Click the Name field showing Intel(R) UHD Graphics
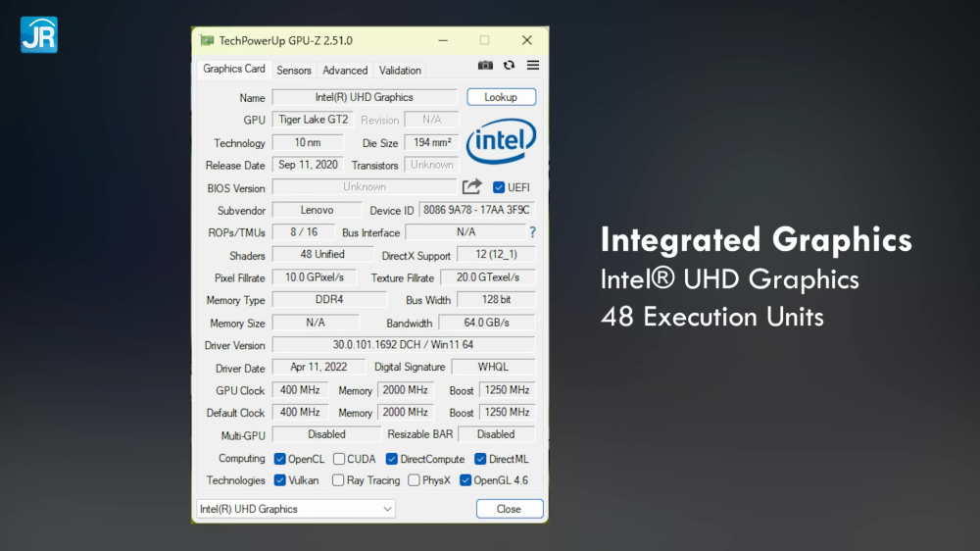The image size is (980, 551). tap(364, 97)
